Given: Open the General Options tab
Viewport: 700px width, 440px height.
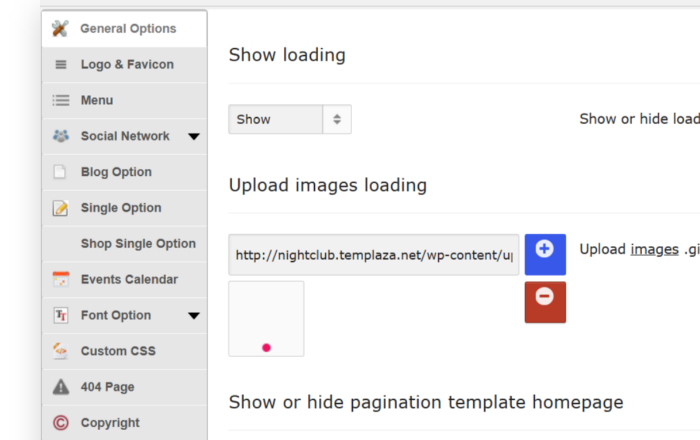Looking at the screenshot, I should coord(124,29).
